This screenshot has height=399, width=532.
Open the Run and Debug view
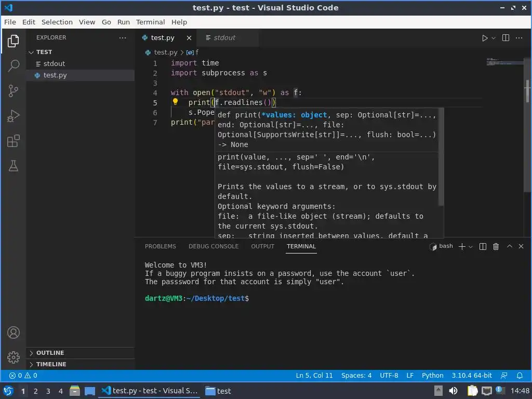tap(13, 116)
